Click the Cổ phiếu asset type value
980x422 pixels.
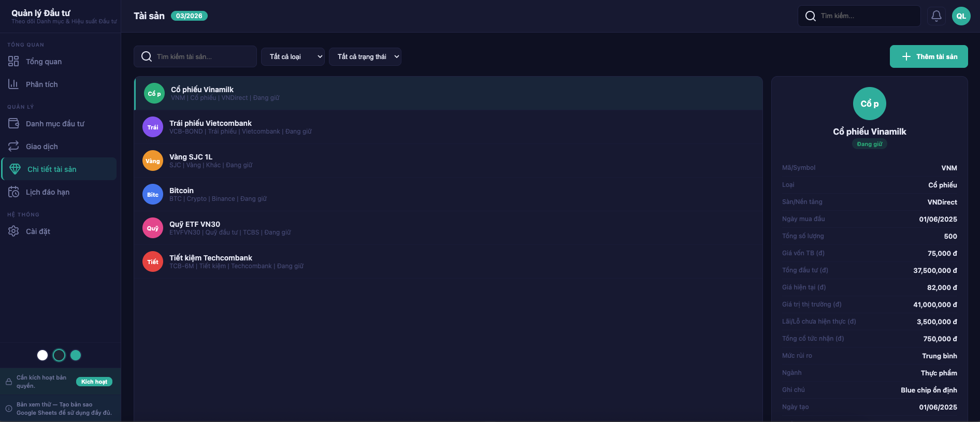click(x=943, y=185)
